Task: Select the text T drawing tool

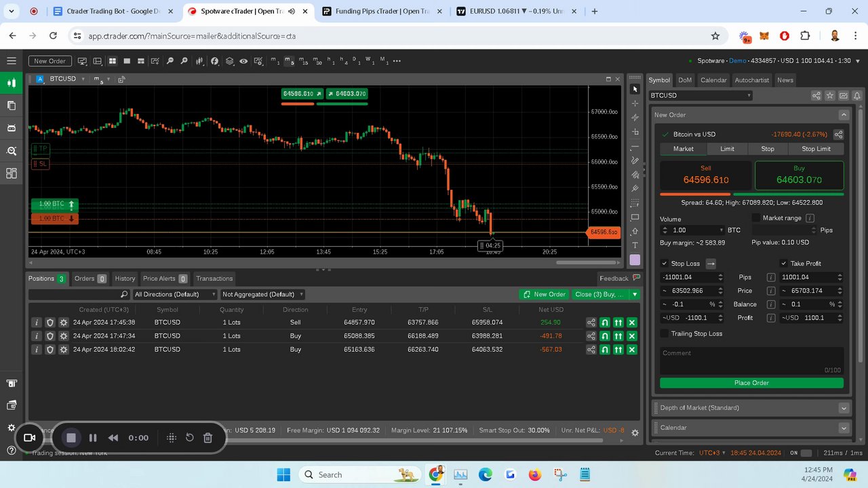Action: tap(635, 245)
